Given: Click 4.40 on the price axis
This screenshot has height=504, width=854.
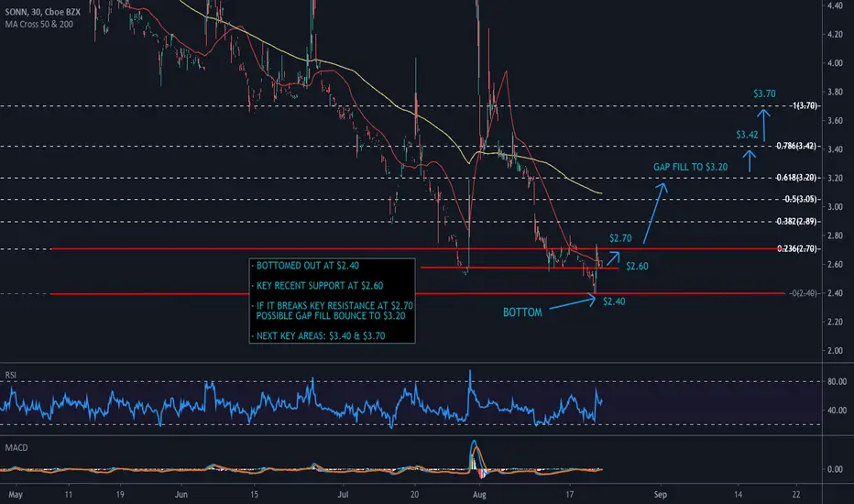Looking at the screenshot, I should [x=836, y=5].
